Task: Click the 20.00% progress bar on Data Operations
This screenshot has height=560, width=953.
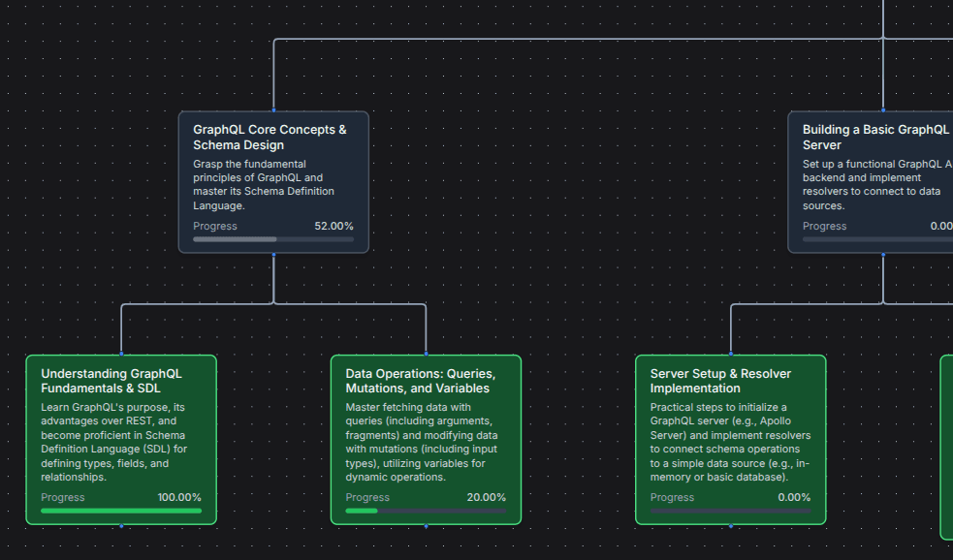Action: tap(426, 510)
